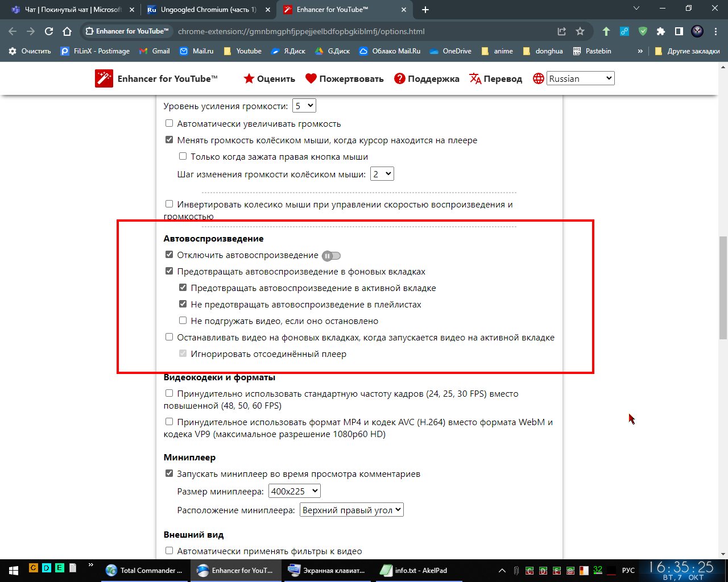Click the Enhancer for YouTube logo icon
The height and width of the screenshot is (582, 728).
pyautogui.click(x=104, y=79)
